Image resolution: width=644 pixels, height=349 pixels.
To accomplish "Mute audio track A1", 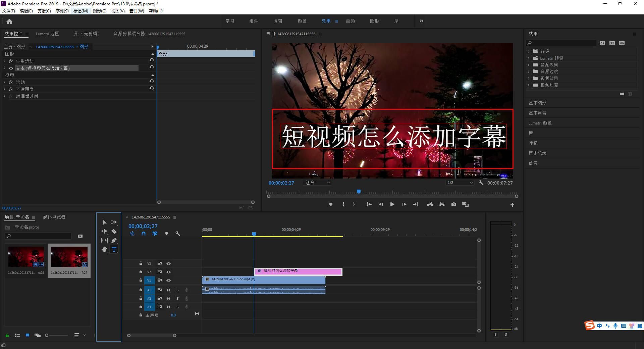I will 168,290.
